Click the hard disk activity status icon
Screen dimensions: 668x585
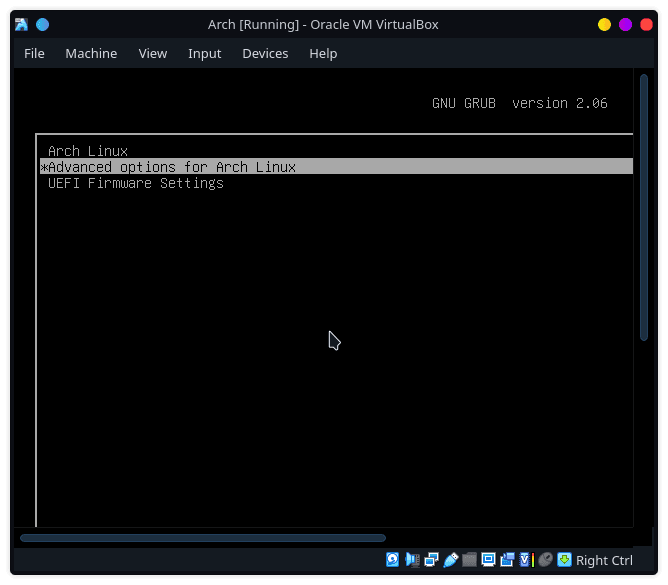click(x=392, y=559)
